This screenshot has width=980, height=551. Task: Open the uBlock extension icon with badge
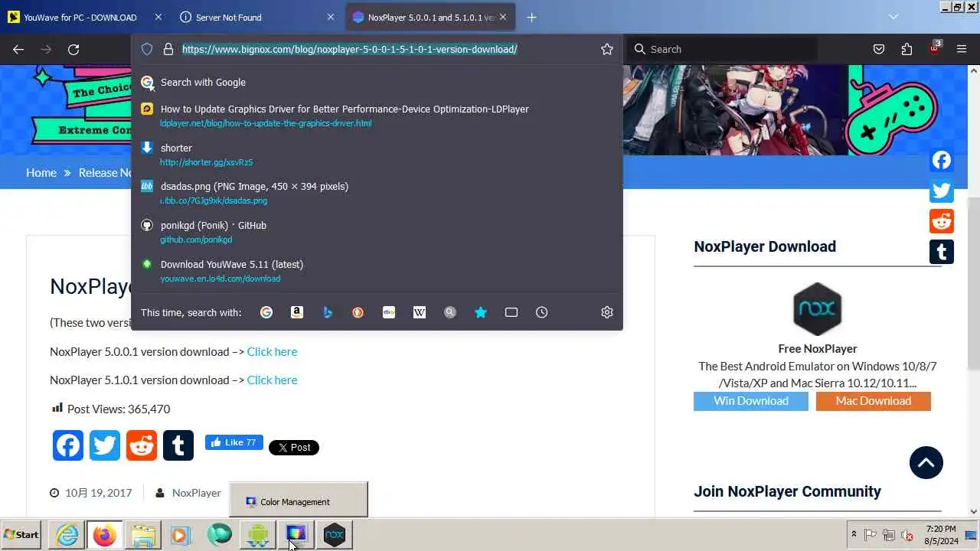coord(934,47)
